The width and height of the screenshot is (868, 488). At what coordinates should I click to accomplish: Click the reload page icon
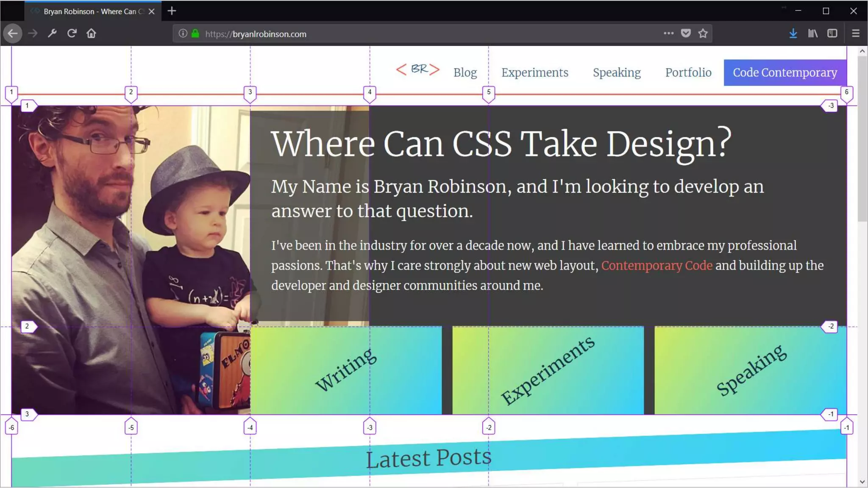click(72, 33)
